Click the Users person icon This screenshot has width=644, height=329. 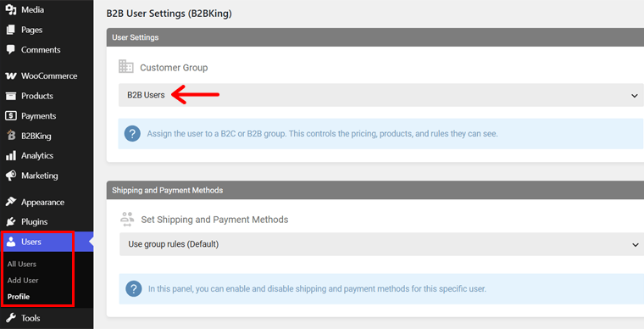coord(11,242)
